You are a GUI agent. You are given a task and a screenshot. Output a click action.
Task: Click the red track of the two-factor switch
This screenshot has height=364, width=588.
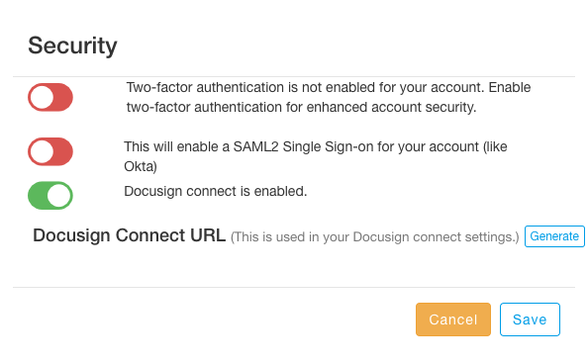click(x=63, y=98)
